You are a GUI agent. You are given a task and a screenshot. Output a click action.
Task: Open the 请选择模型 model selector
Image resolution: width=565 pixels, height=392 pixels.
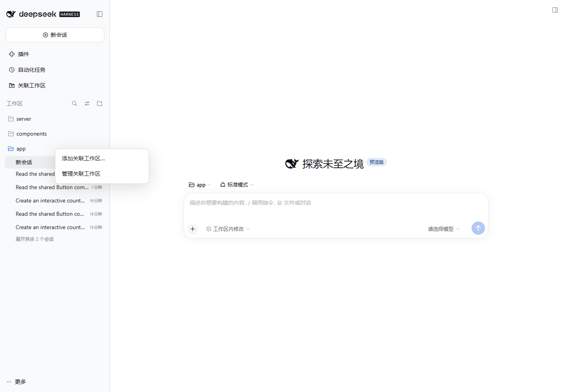click(444, 229)
